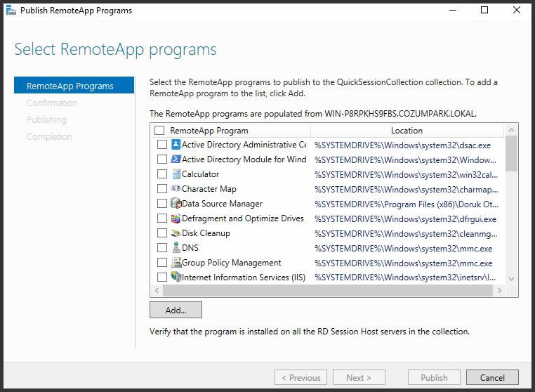535x392 pixels.
Task: Click the Data Source Manager icon
Action: pos(176,203)
